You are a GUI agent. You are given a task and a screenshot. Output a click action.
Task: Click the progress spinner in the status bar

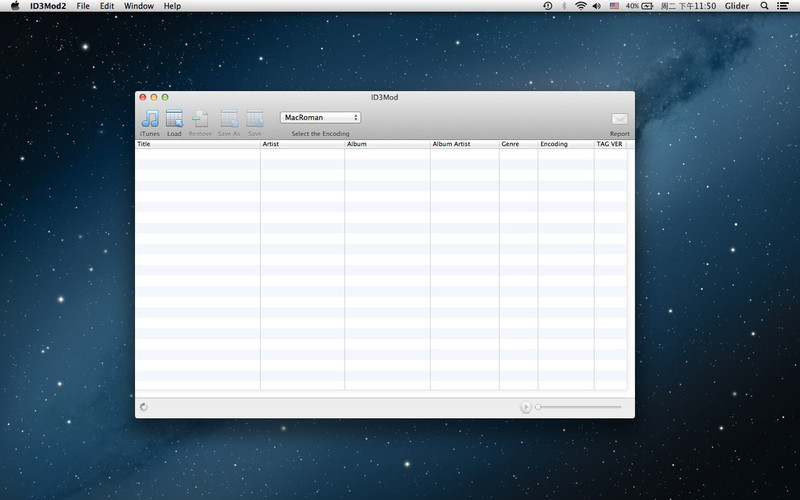[x=143, y=407]
